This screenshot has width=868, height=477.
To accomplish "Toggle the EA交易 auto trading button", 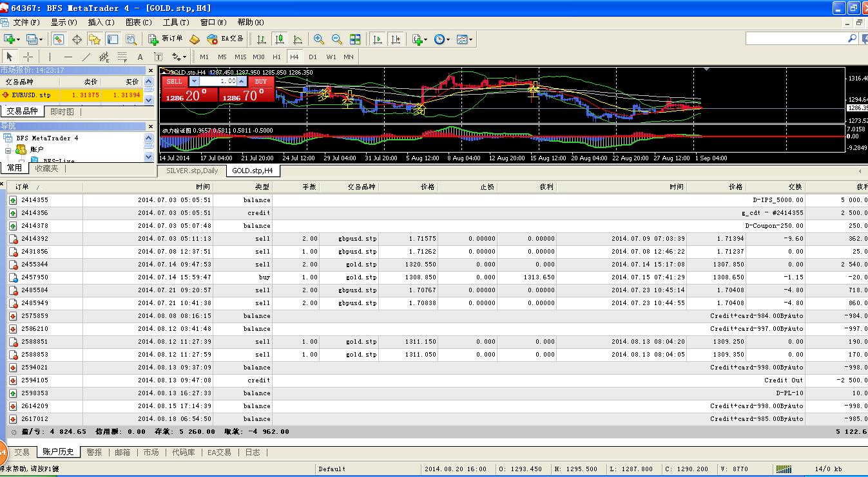I will pos(226,39).
